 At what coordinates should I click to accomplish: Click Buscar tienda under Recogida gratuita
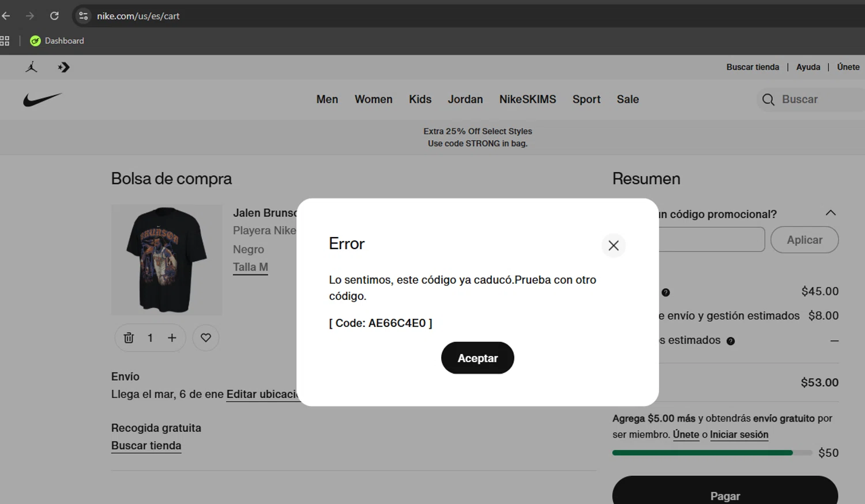coord(146,446)
